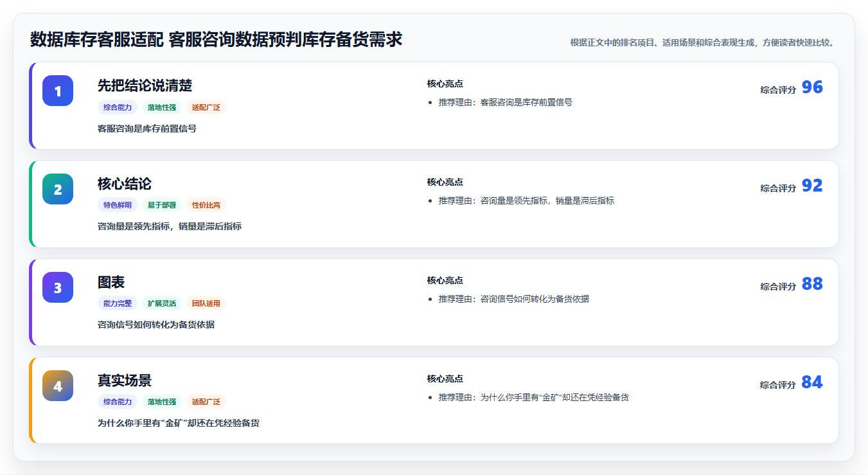Click 综合评分 label beside score 92
This screenshot has width=868, height=475.
[778, 188]
